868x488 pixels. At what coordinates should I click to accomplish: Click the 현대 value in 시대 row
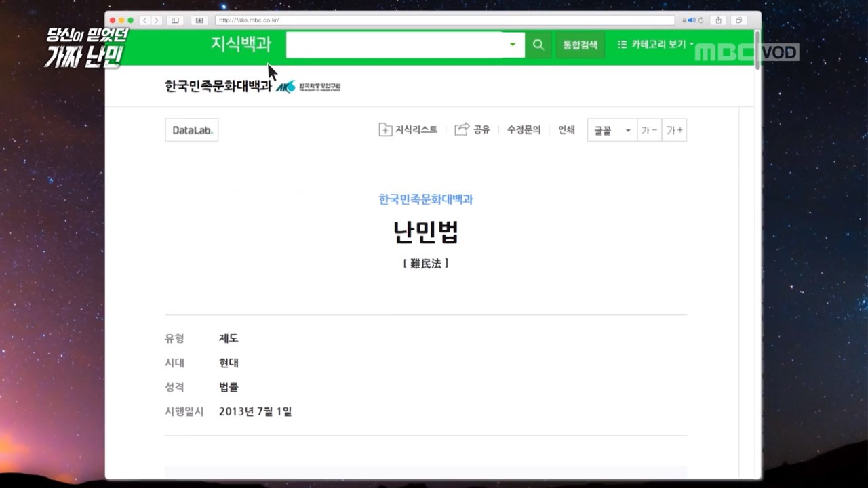(x=229, y=363)
